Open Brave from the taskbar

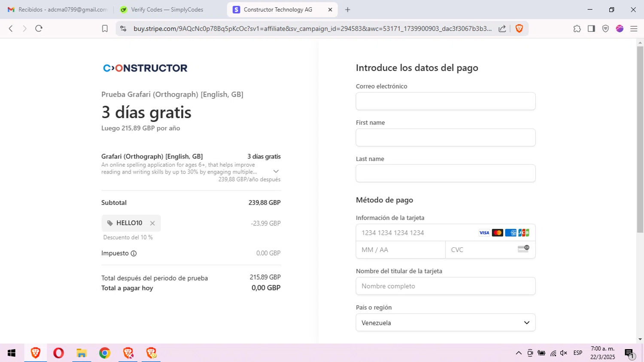35,353
